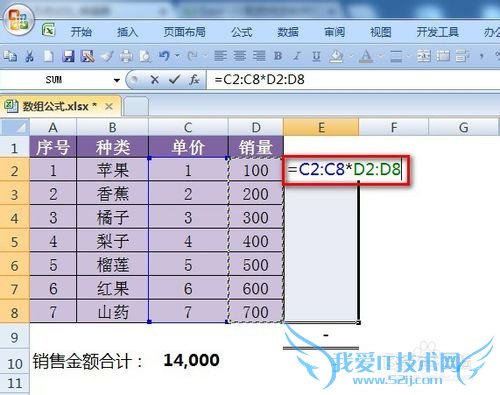The width and height of the screenshot is (500, 395).
Task: Toggle Italic formatting
Action: (297, 56)
